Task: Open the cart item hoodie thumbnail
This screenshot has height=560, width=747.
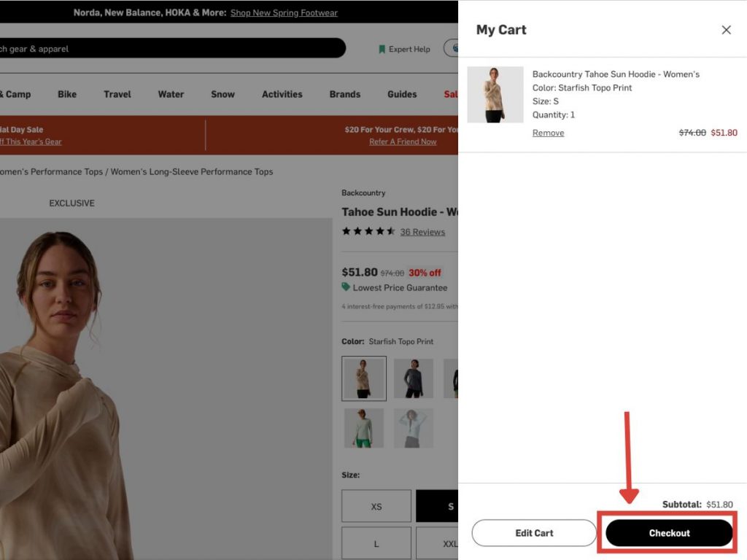Action: [495, 95]
